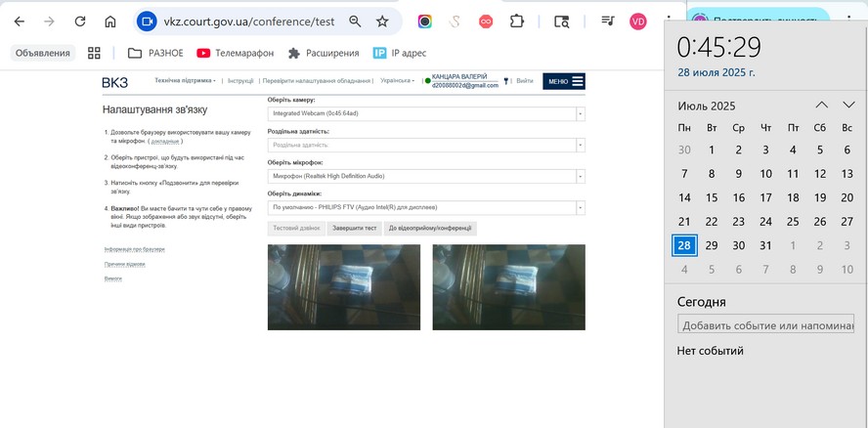The width and height of the screenshot is (868, 428).
Task: Click the right webcam preview video
Action: coord(508,287)
